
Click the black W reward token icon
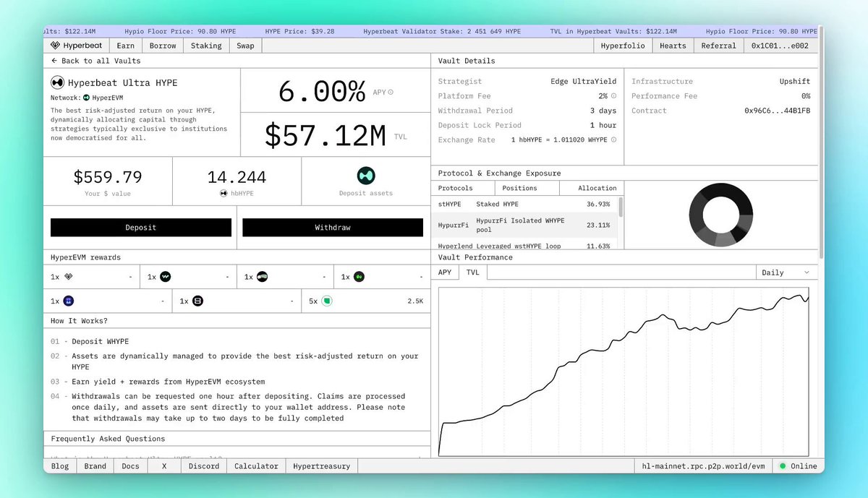[165, 277]
